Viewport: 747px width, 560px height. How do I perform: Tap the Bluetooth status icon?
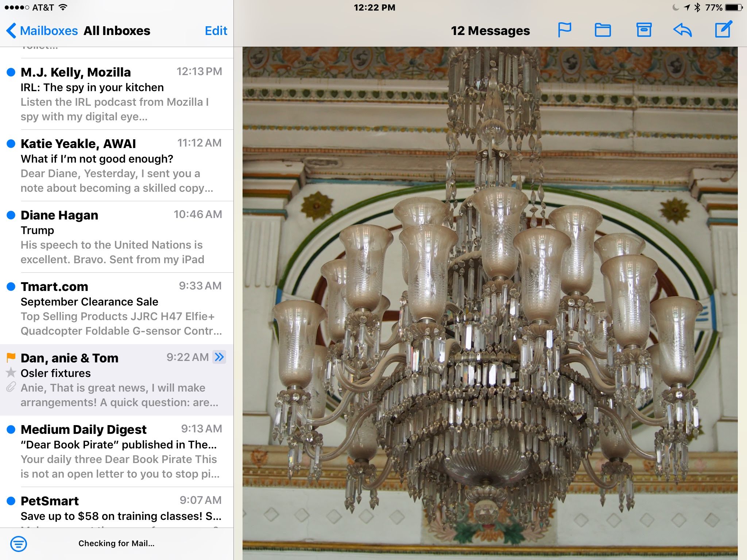(697, 7)
